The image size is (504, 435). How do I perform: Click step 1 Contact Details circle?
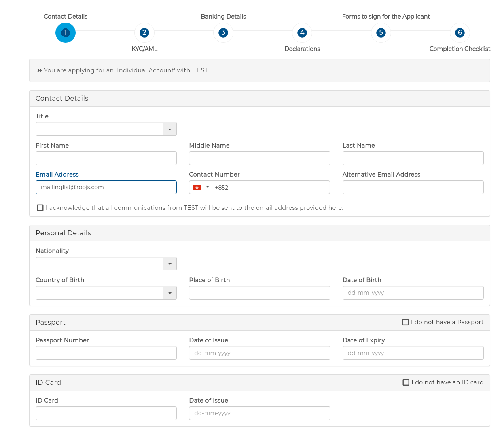point(66,33)
